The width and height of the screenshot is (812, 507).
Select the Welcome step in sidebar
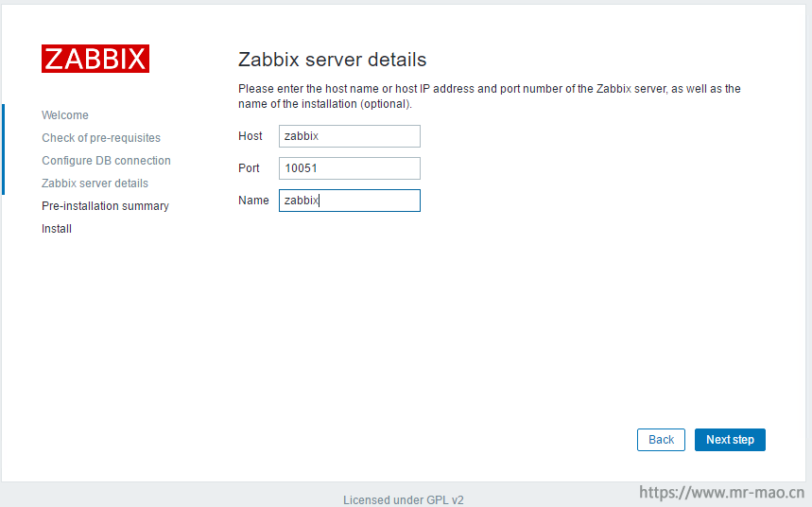pos(65,115)
